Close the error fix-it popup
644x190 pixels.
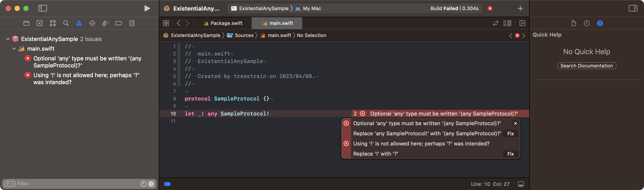point(516,123)
